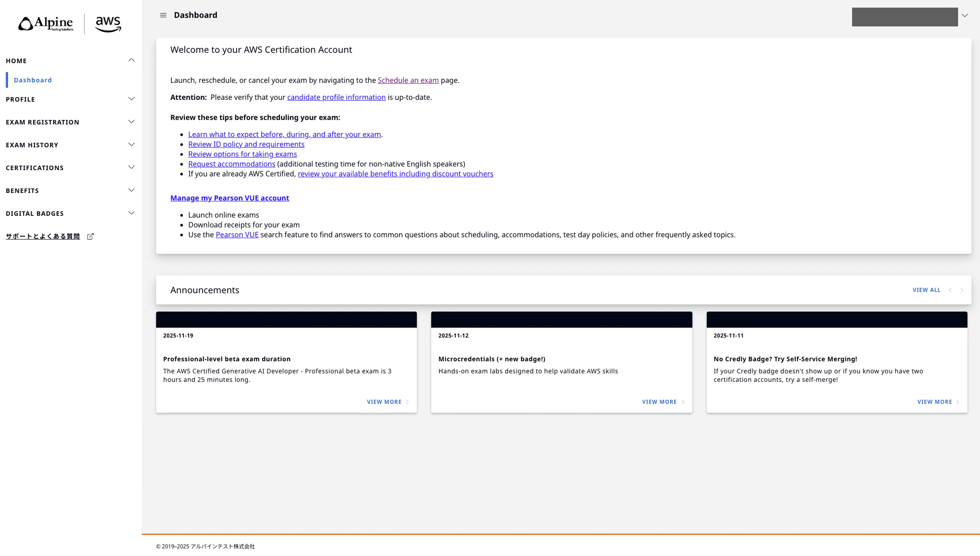Select Dashboard in the sidebar
The height and width of the screenshot is (556, 980).
coord(33,80)
